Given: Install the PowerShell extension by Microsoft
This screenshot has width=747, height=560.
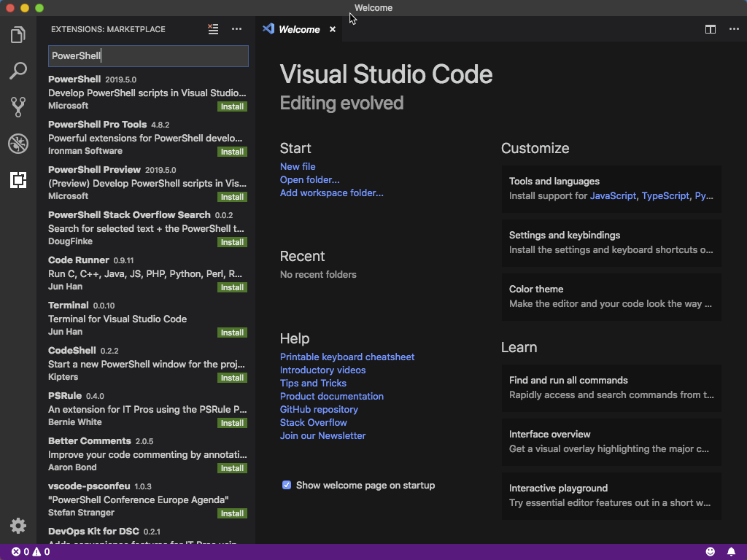Looking at the screenshot, I should click(232, 106).
